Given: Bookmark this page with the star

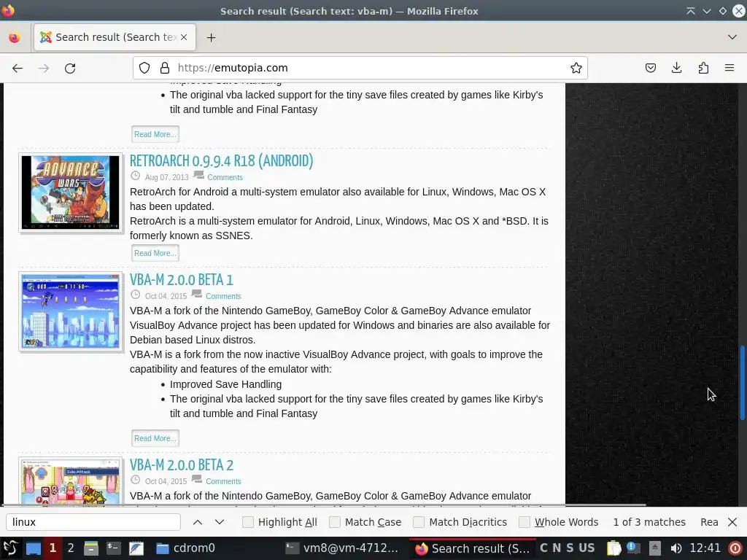Looking at the screenshot, I should point(576,68).
